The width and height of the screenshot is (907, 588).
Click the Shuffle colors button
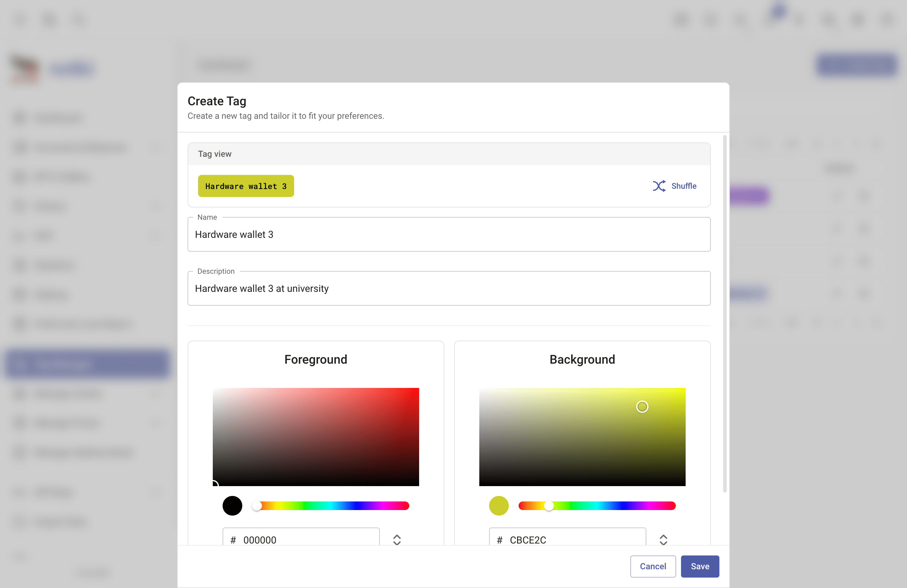pyautogui.click(x=674, y=186)
